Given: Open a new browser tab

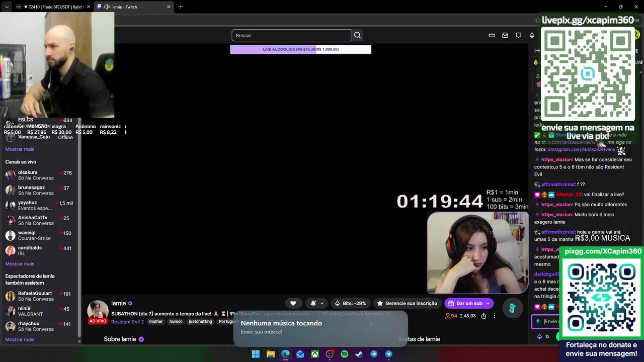Looking at the screenshot, I should click(x=181, y=7).
